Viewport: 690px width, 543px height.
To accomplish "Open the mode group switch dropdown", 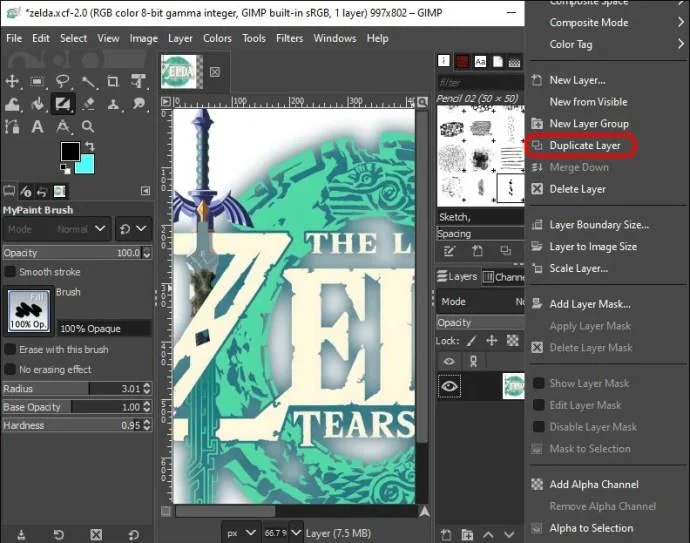I will tap(133, 229).
